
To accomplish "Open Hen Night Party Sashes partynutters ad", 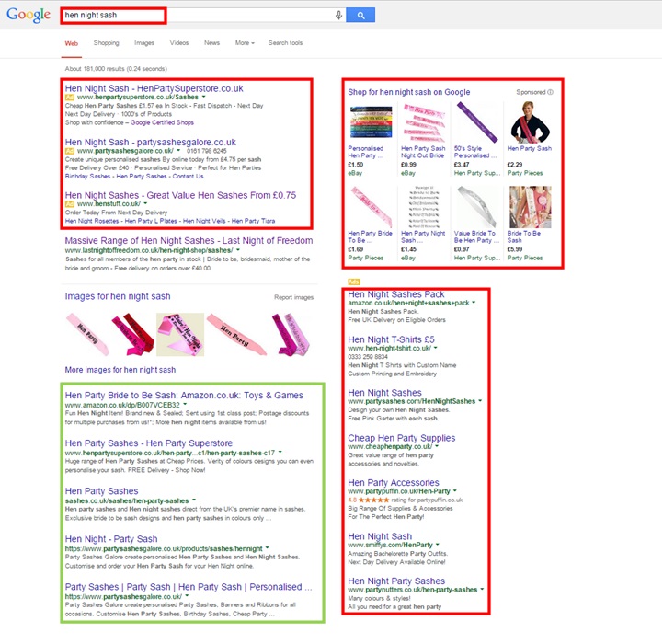I will click(x=396, y=581).
